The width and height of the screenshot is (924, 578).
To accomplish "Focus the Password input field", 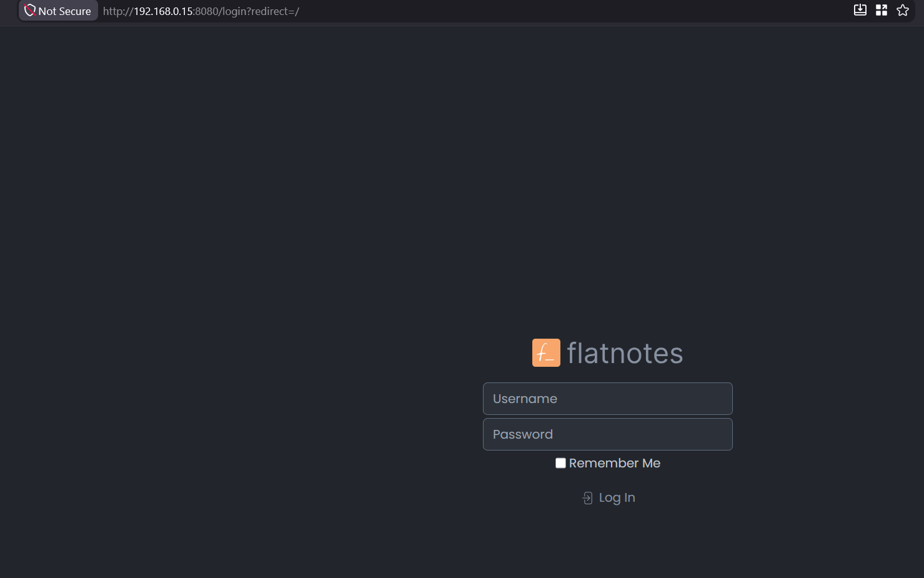I will 607,434.
